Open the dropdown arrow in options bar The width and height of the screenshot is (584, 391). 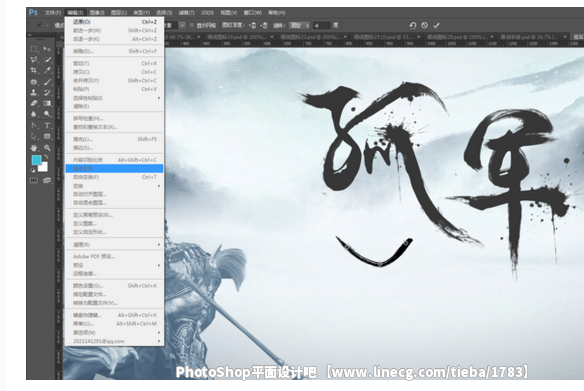pyautogui.click(x=182, y=25)
